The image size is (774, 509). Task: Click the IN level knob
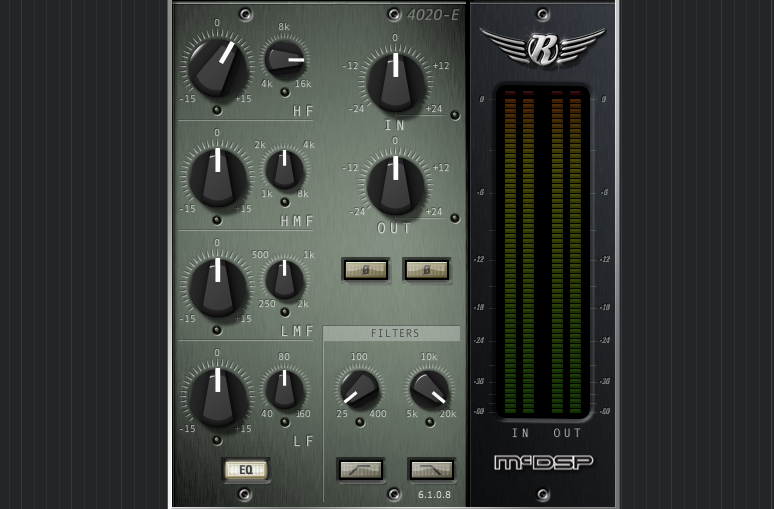pos(396,82)
